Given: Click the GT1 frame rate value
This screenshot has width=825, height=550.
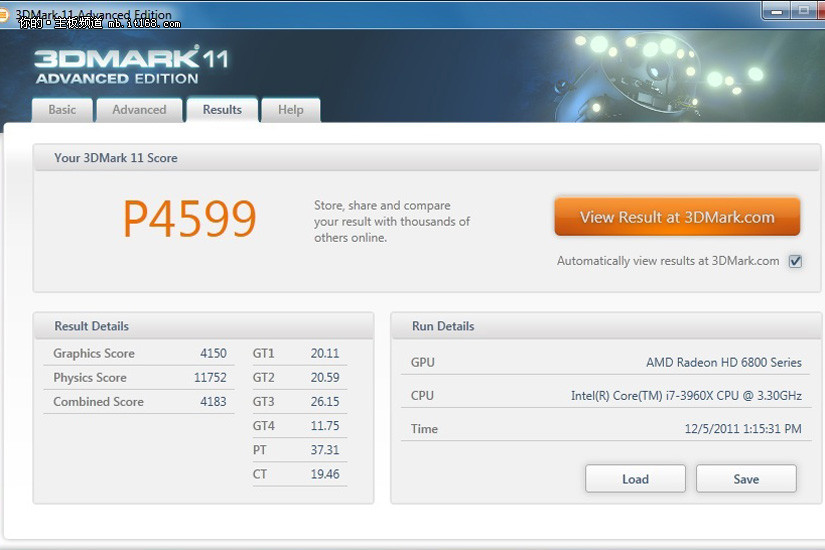Looking at the screenshot, I should tap(325, 353).
